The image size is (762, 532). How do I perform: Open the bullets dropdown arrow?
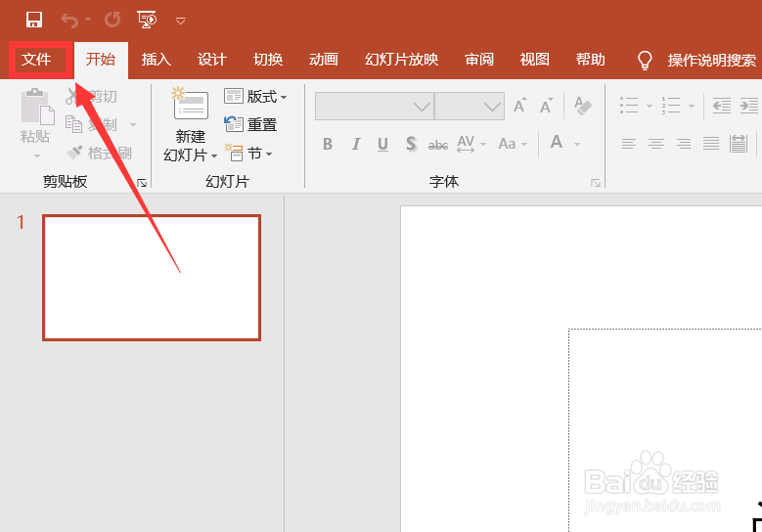point(649,106)
